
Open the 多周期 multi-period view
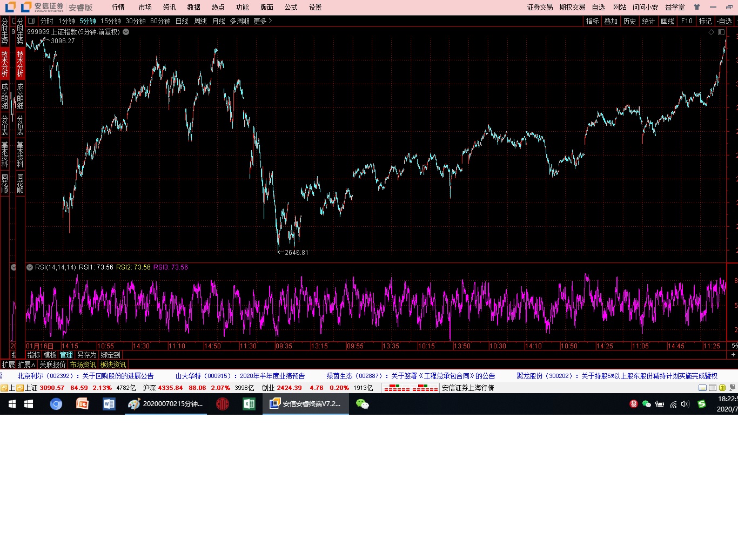pos(240,21)
